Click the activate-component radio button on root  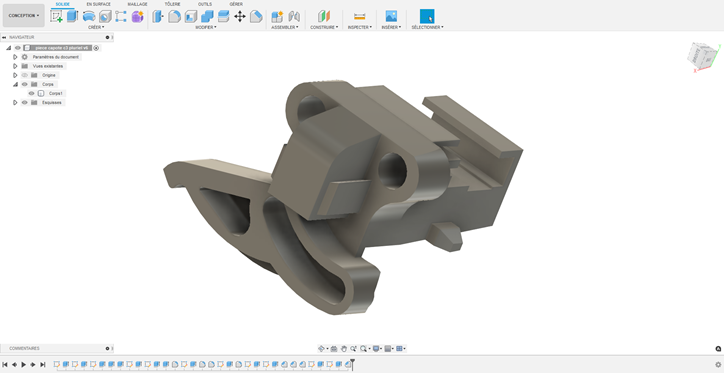click(96, 48)
